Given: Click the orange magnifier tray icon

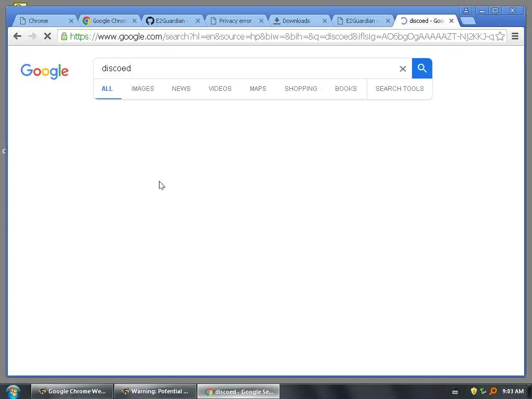Looking at the screenshot, I should pos(494,391).
